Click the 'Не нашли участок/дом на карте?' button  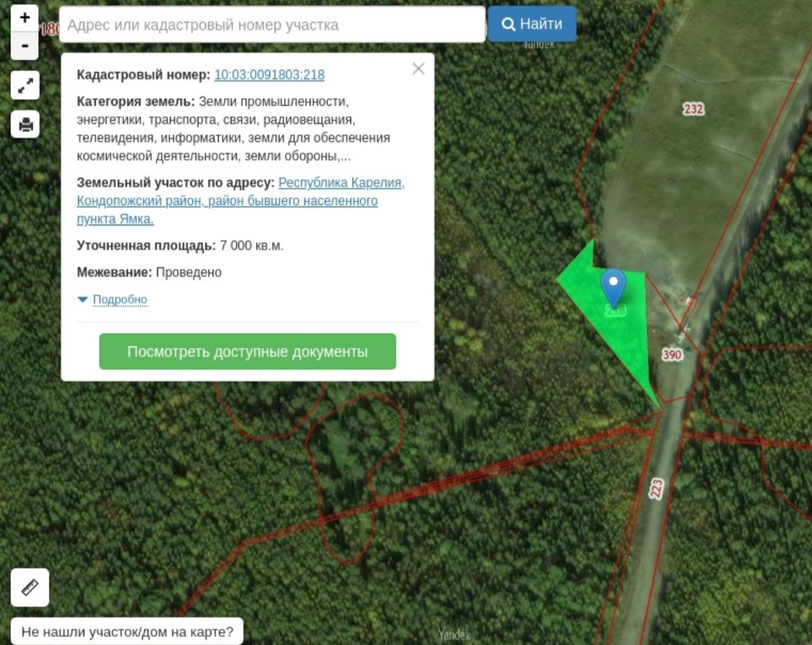click(x=127, y=631)
